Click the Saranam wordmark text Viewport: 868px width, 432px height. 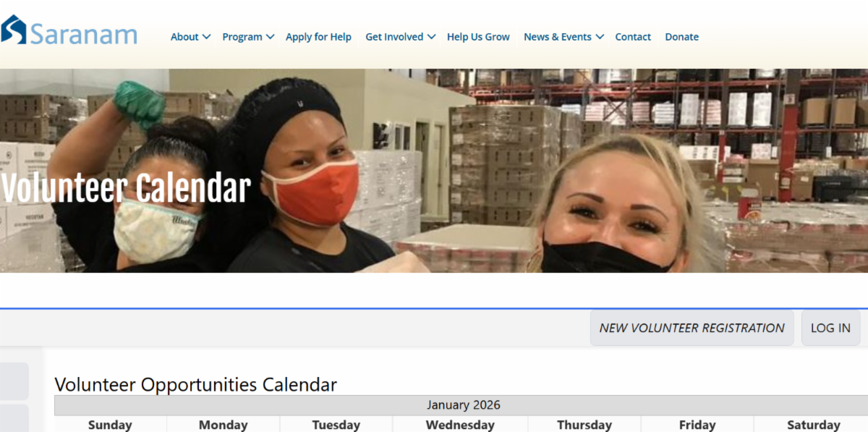pos(83,33)
